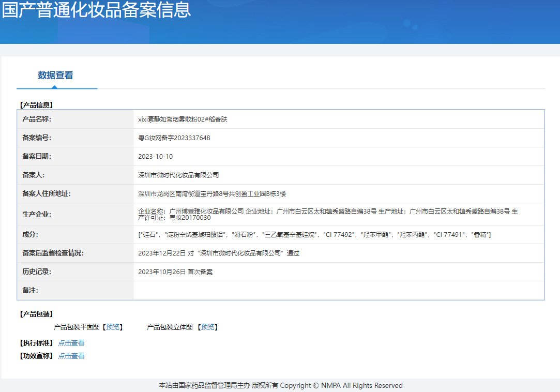The width and height of the screenshot is (560, 392).
Task: Click the 产品名称 label cell
Action: (x=37, y=119)
